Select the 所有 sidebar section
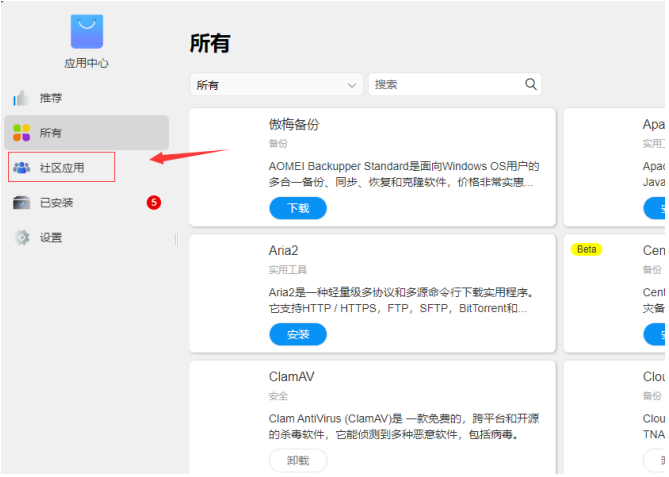Image resolution: width=669 pixels, height=477 pixels. (x=87, y=133)
